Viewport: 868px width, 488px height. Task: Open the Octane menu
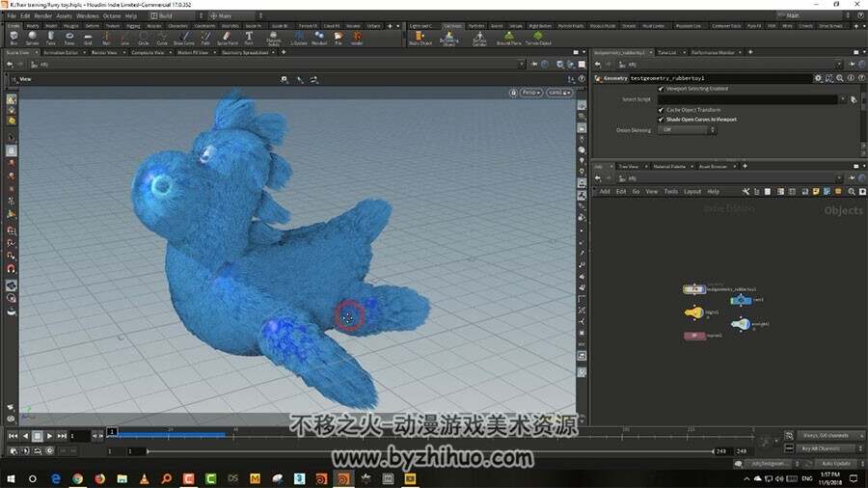coord(112,16)
